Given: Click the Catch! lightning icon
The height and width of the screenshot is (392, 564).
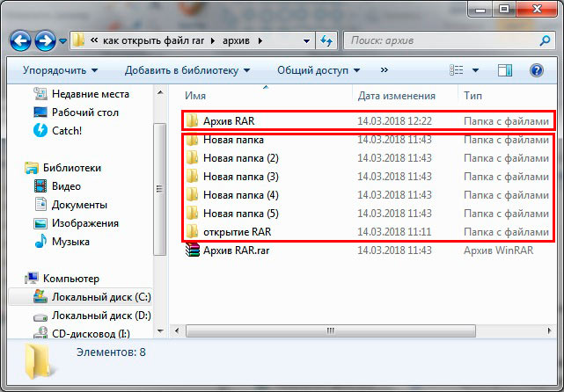Looking at the screenshot, I should click(40, 130).
